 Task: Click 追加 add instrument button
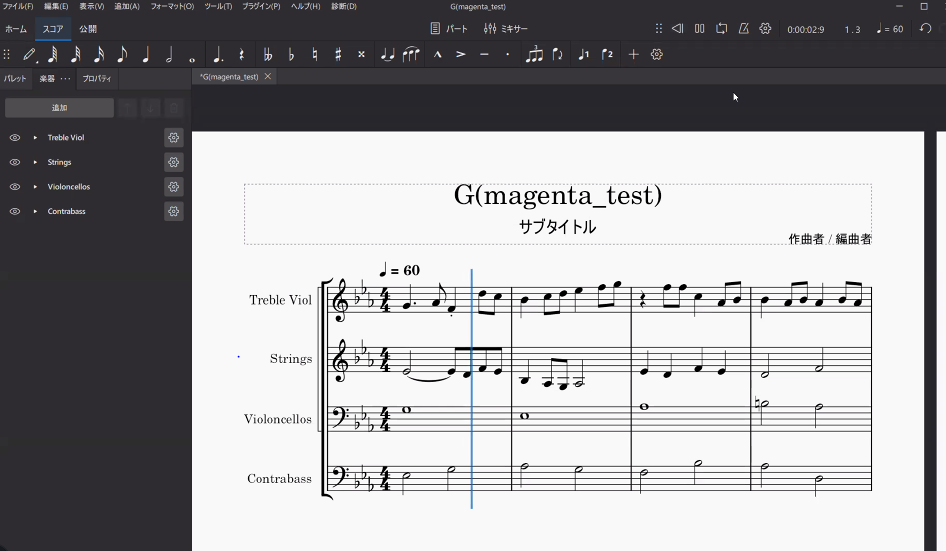[x=59, y=108]
